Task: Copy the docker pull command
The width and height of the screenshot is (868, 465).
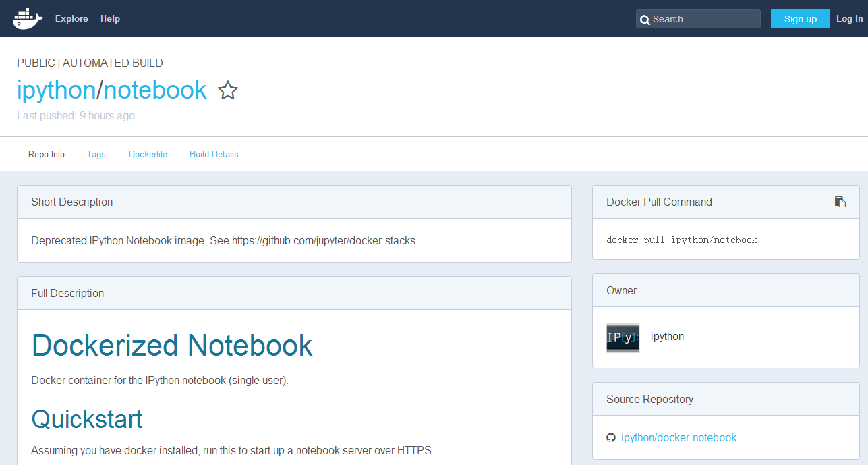Action: pos(840,202)
